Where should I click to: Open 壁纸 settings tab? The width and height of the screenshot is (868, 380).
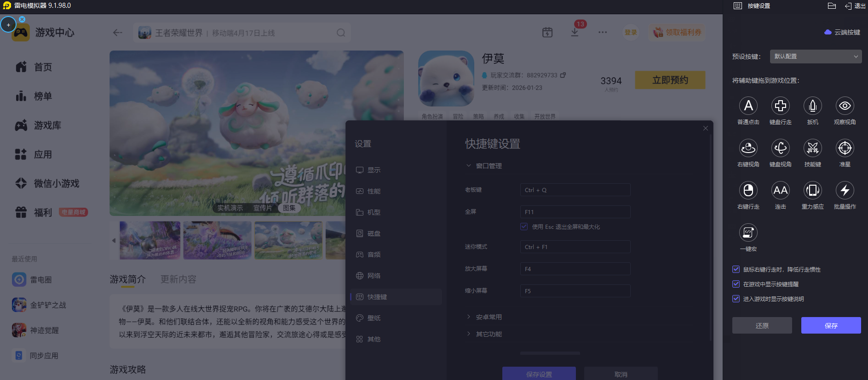pos(396,318)
